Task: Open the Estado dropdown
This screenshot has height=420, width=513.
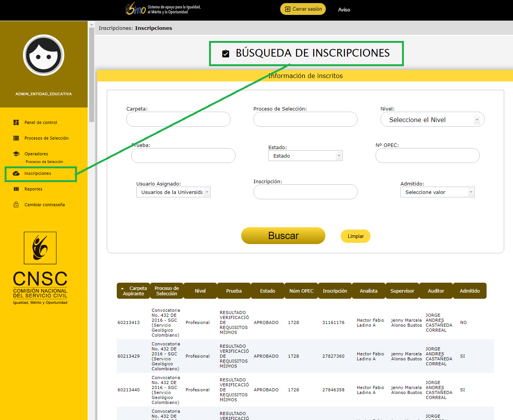Action: pos(306,156)
